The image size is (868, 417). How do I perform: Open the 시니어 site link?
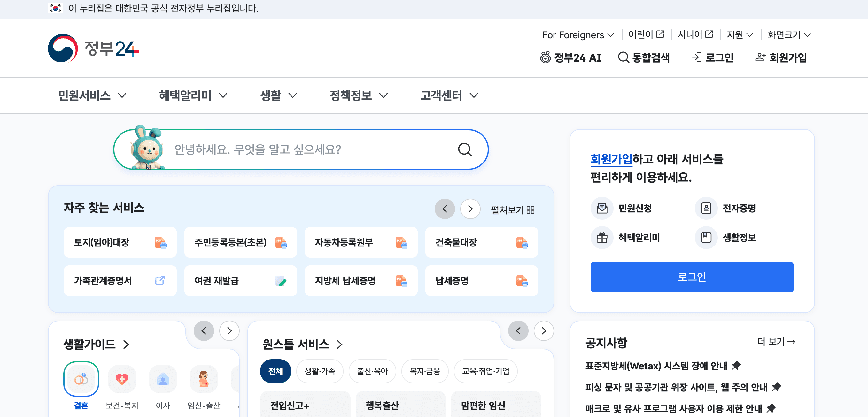(x=695, y=34)
